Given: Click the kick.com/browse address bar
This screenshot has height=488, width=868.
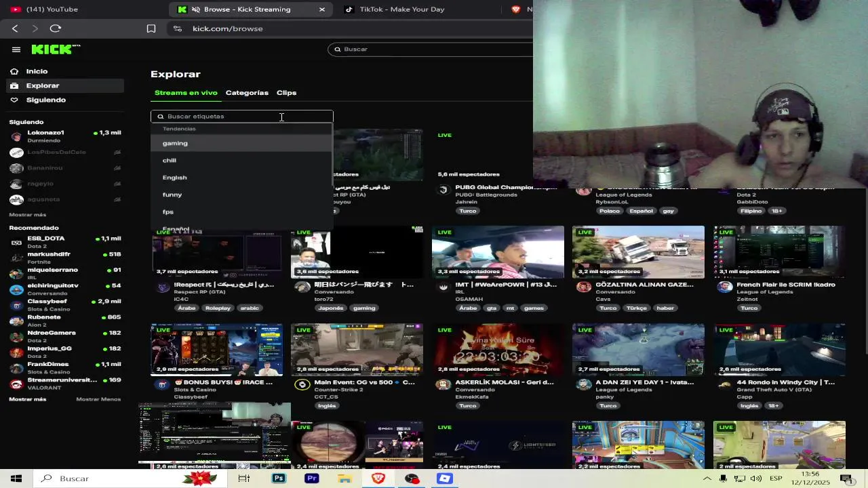Looking at the screenshot, I should coord(228,28).
